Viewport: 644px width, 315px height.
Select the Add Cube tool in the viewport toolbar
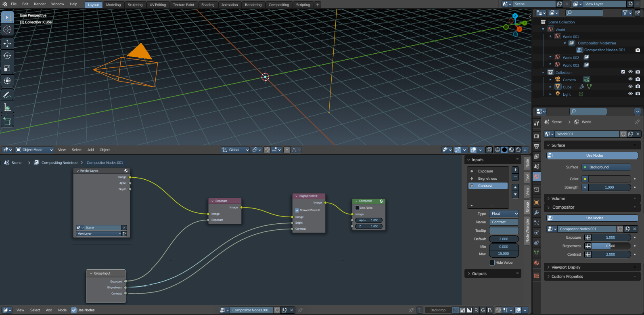7,121
